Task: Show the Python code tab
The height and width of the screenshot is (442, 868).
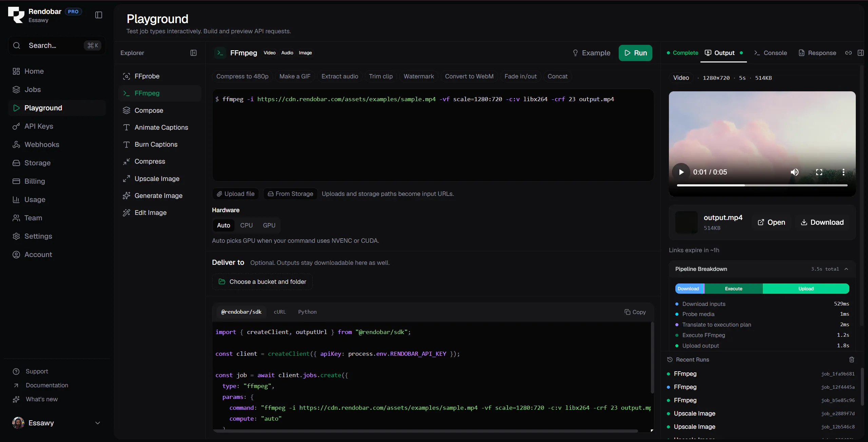Action: [x=307, y=312]
